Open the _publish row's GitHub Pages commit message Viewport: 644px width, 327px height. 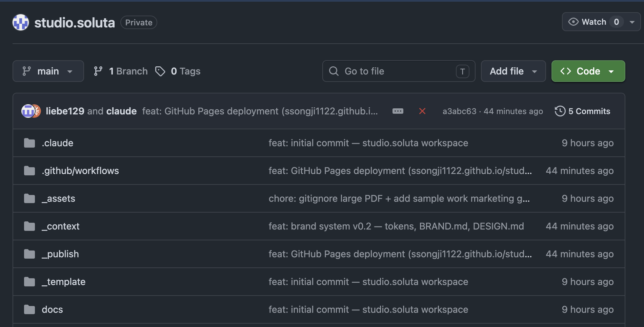[400, 254]
